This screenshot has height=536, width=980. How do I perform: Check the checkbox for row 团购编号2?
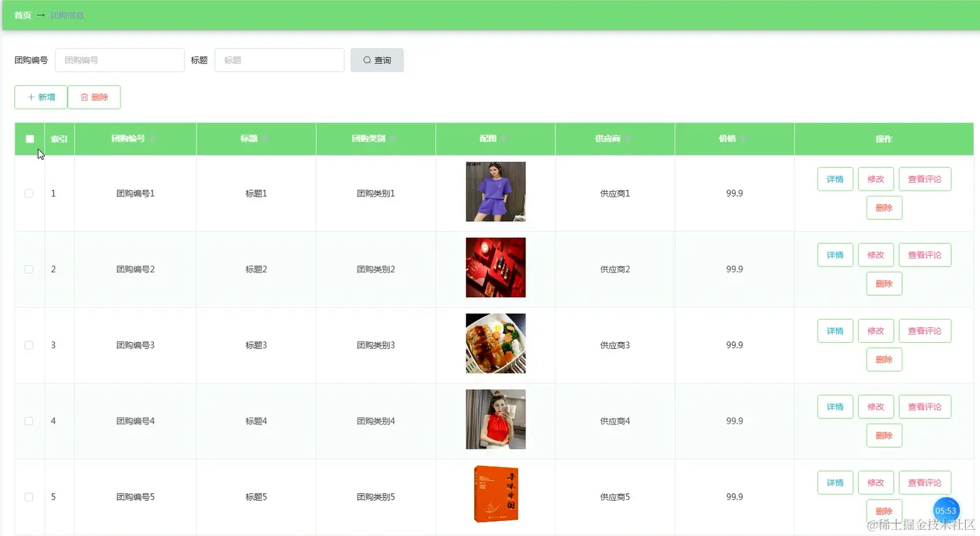tap(29, 269)
